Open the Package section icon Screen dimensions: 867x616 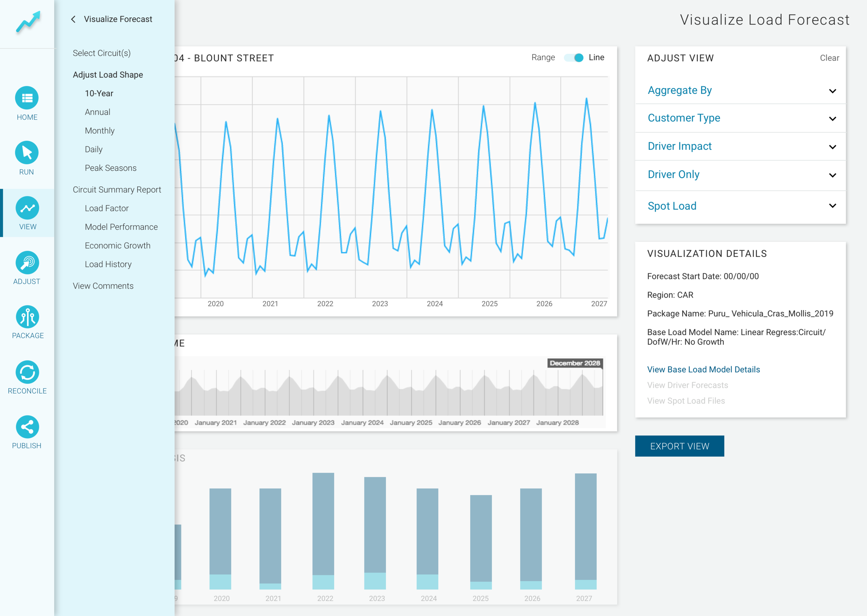(27, 317)
